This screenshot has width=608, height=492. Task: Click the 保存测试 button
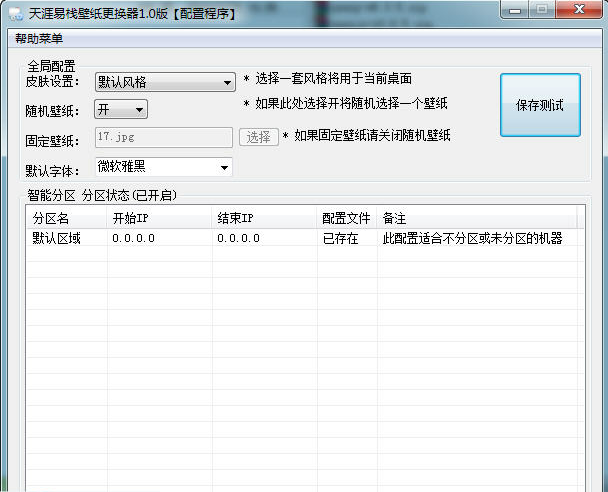coord(540,105)
